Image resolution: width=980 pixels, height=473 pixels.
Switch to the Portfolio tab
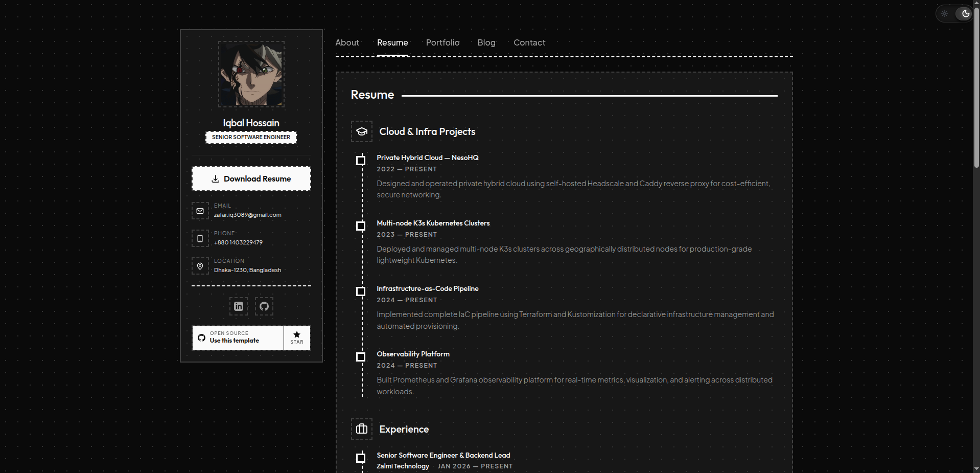pyautogui.click(x=442, y=42)
